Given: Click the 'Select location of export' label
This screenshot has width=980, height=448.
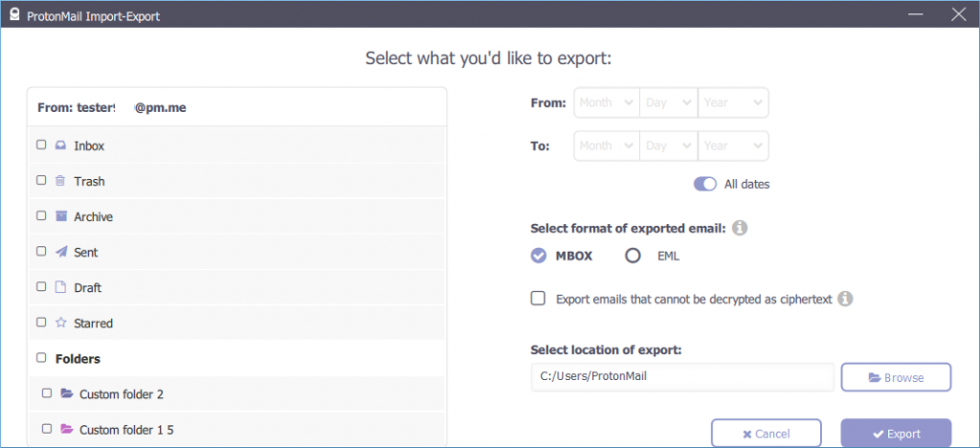Looking at the screenshot, I should point(606,349).
